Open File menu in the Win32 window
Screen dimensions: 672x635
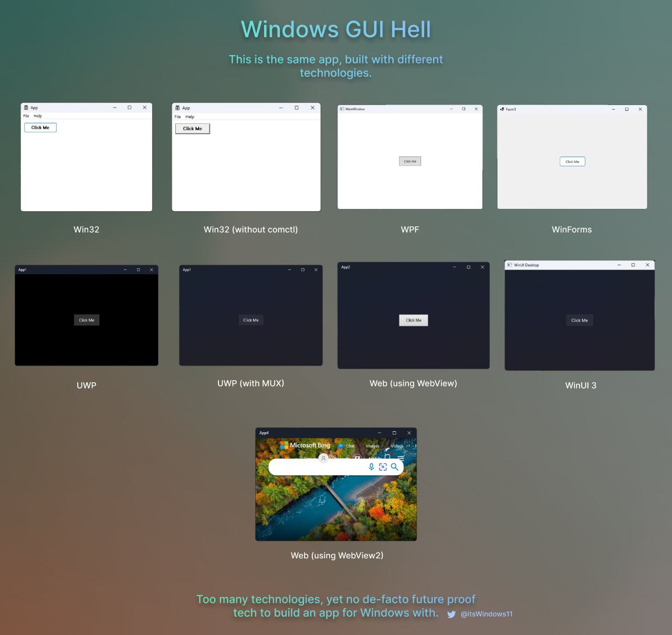point(26,116)
